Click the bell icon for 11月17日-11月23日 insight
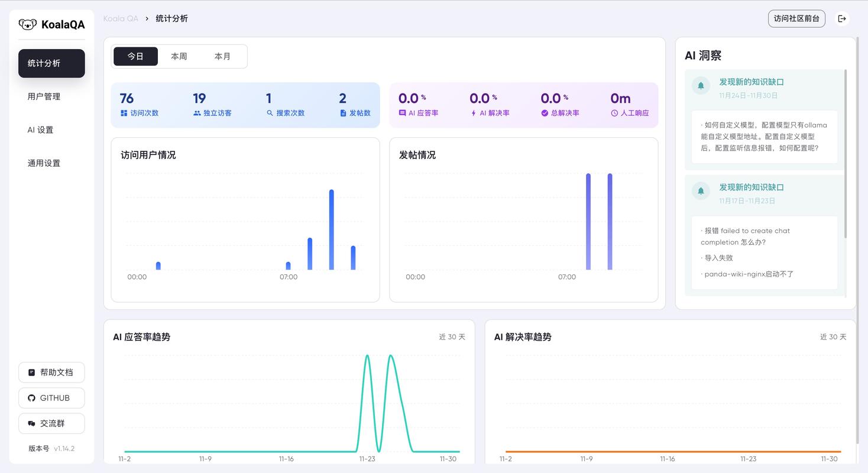 point(701,191)
